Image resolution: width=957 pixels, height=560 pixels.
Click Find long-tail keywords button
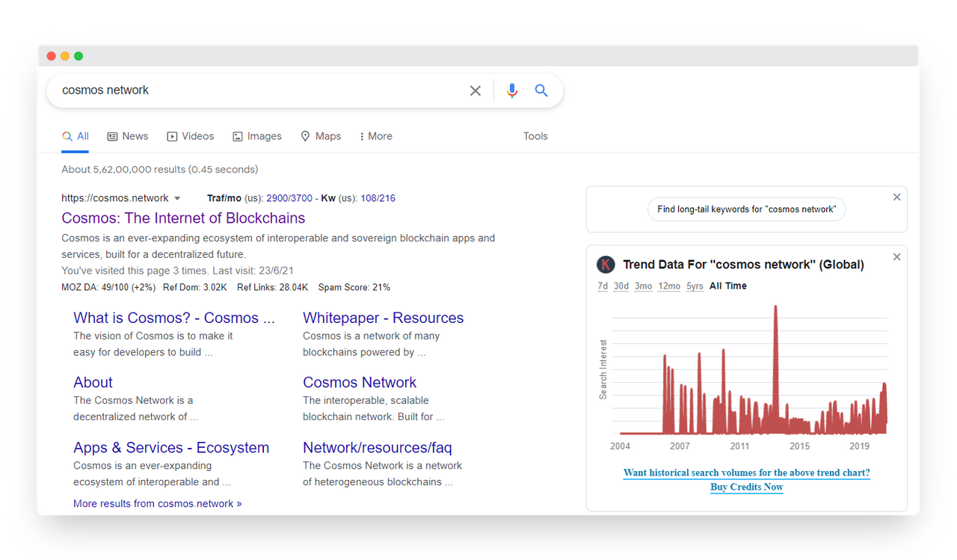746,209
